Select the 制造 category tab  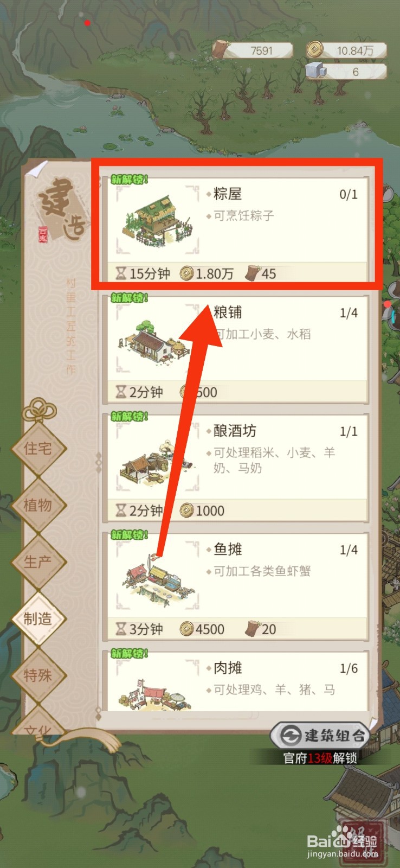(38, 618)
